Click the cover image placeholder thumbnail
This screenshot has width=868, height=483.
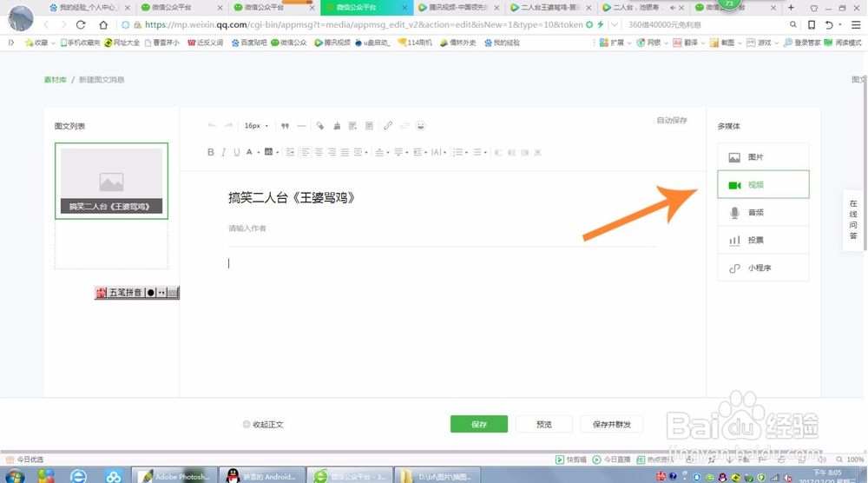coord(111,181)
